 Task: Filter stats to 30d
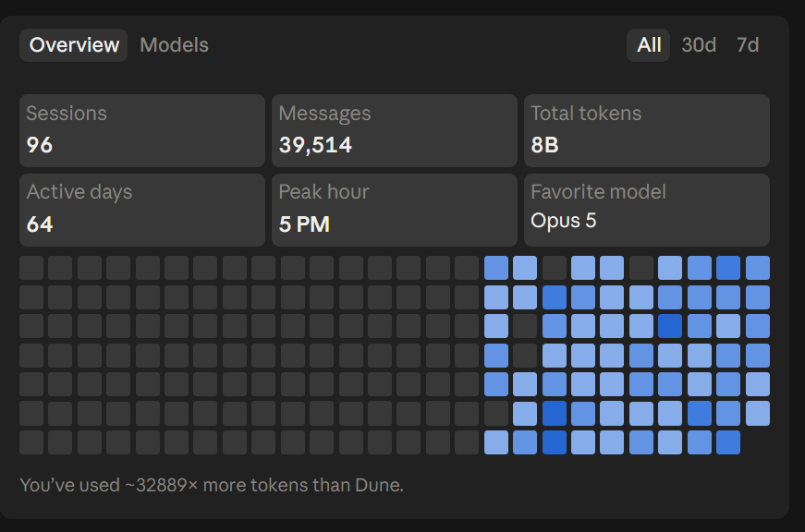[x=699, y=45]
